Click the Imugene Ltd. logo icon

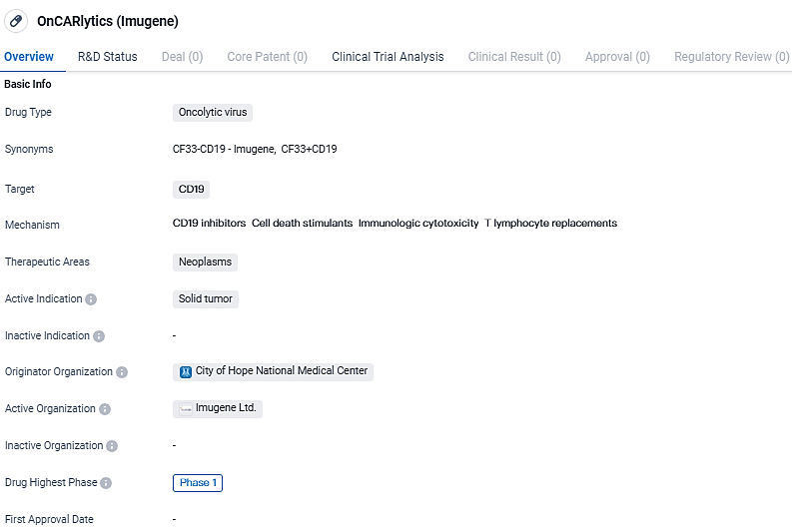pyautogui.click(x=185, y=408)
